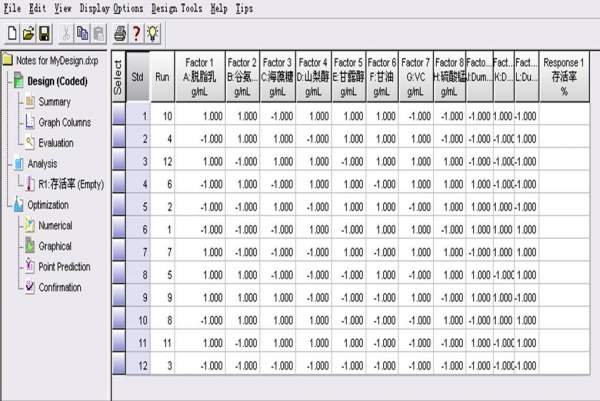The width and height of the screenshot is (600, 401).
Task: Click the Paste toolbar icon
Action: point(99,33)
